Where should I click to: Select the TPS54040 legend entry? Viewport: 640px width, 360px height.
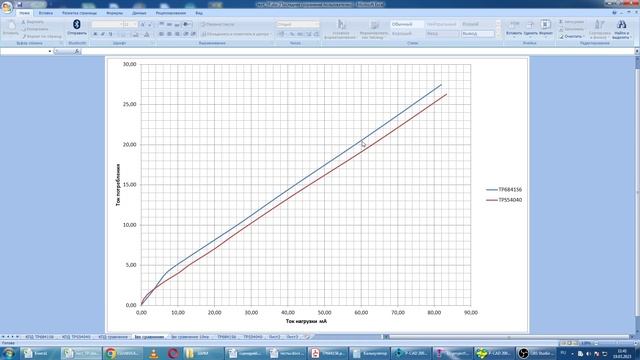point(504,200)
